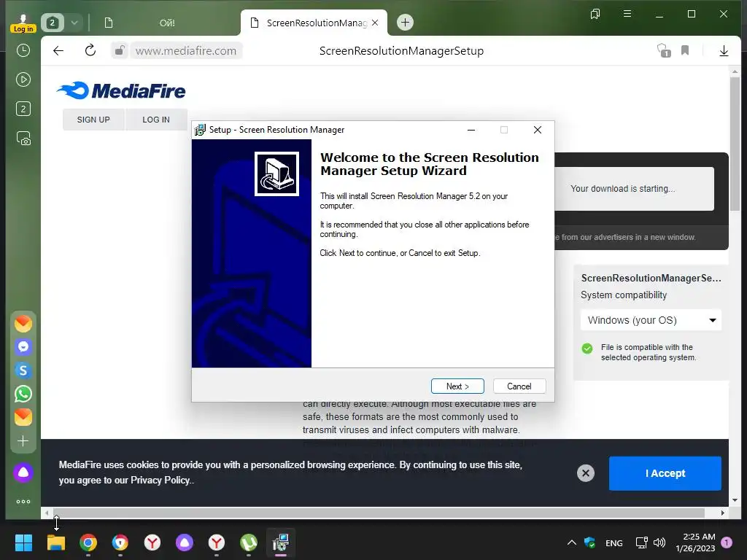Click Next in the Setup wizard

457,386
